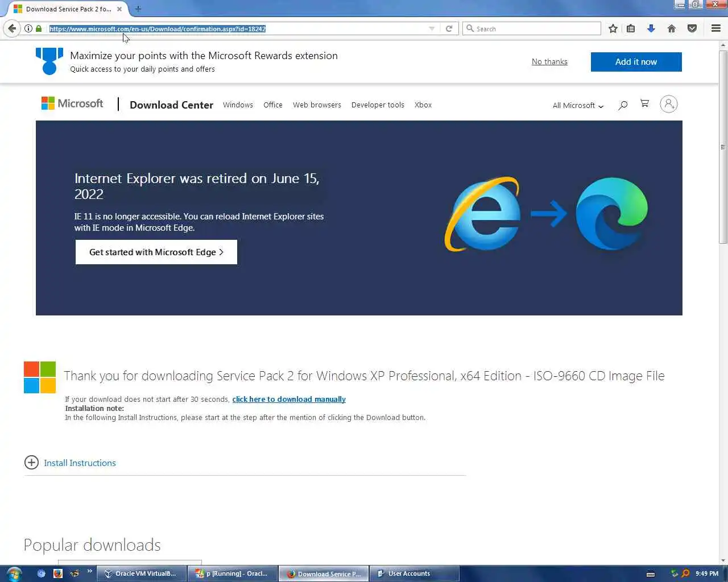Go to the Firefox home page
This screenshot has height=582, width=728.
point(672,28)
